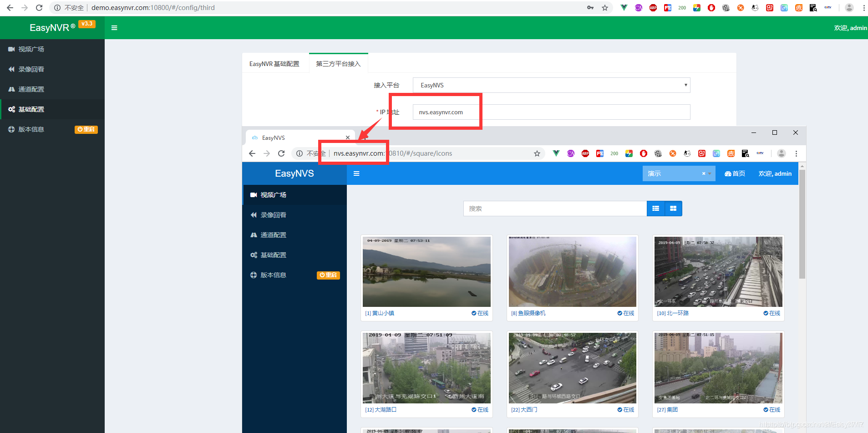Open the inner browser three-dot menu
The width and height of the screenshot is (868, 433).
coord(796,153)
